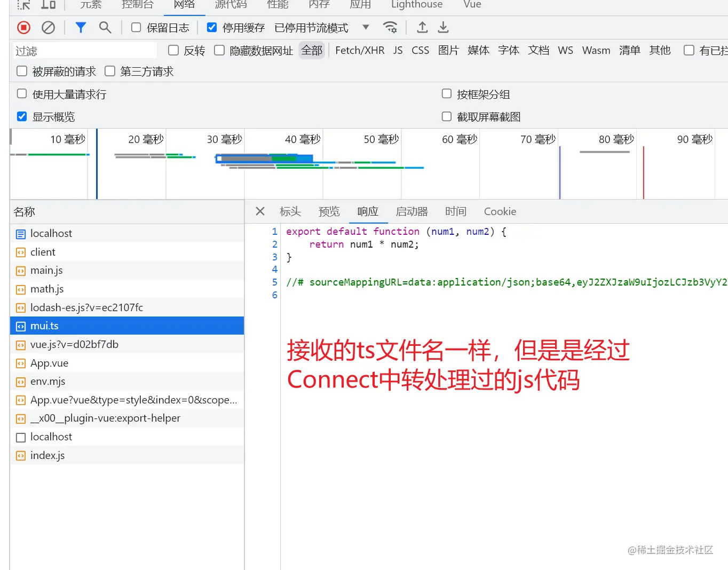Filter requests by CSS type
Screen dimensions: 728x570
point(421,50)
